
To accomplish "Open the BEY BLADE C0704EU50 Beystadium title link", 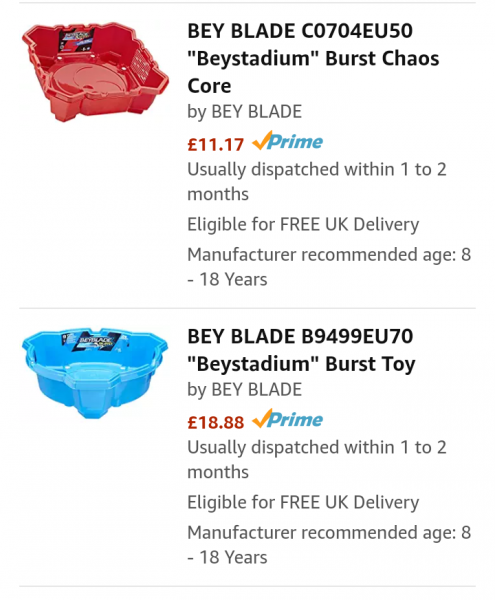I will click(x=313, y=58).
